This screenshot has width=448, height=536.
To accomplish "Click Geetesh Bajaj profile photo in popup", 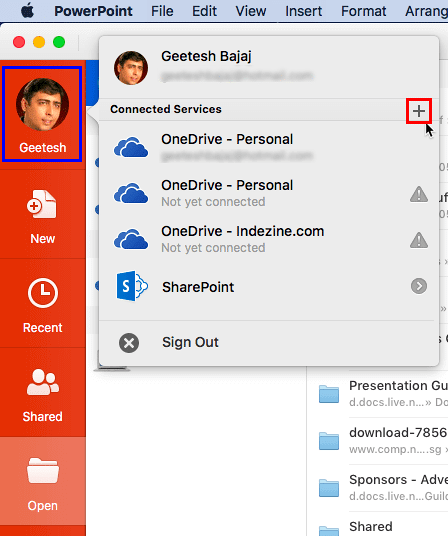I will [x=131, y=68].
